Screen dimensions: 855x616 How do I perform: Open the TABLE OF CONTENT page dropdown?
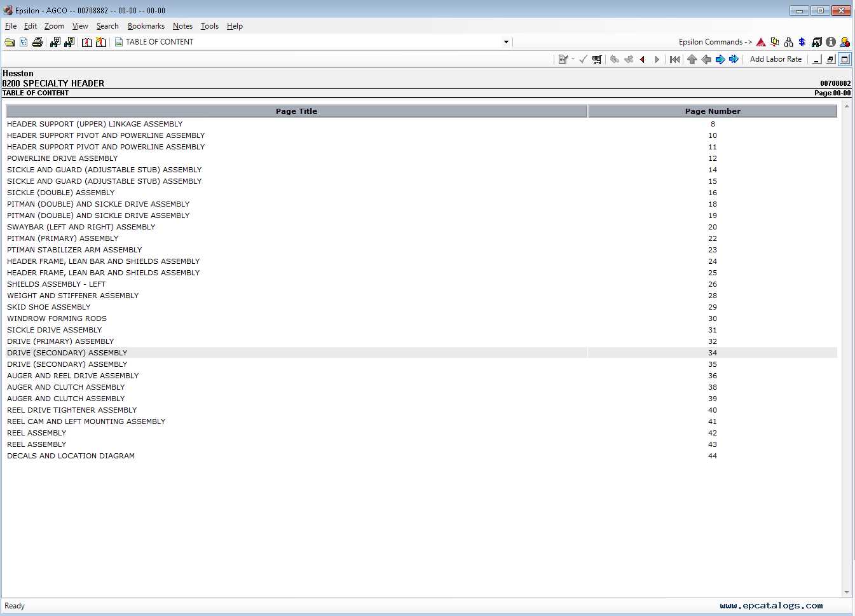(x=506, y=42)
